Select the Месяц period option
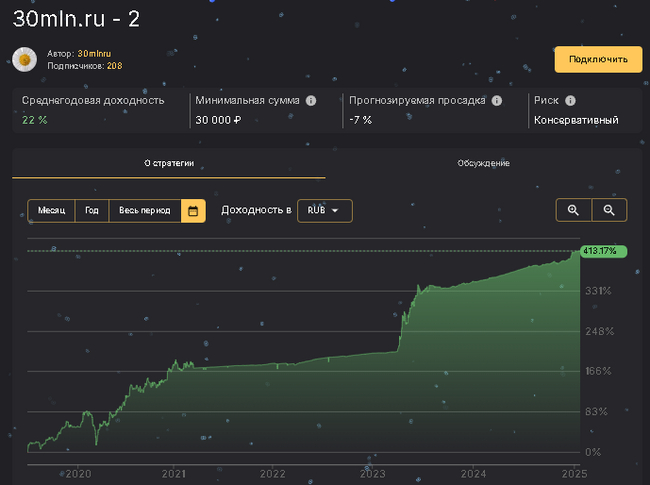Screen dimensions: 650x485 coord(51,211)
